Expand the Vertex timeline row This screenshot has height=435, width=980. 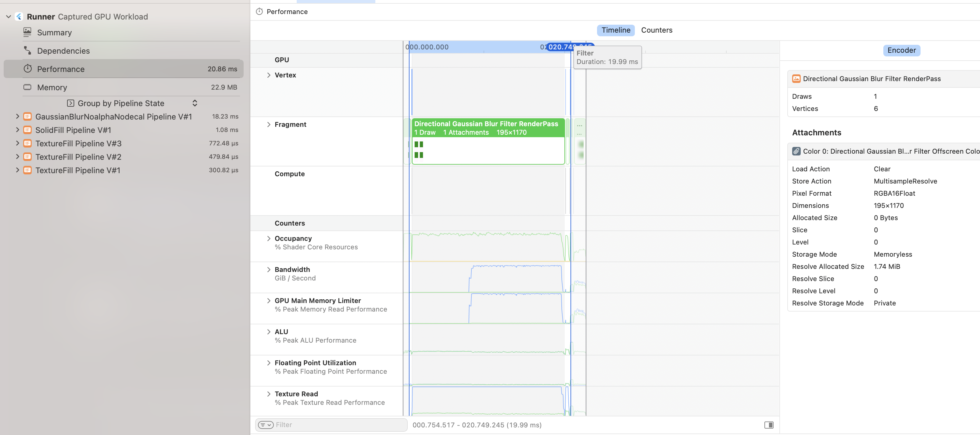point(269,75)
